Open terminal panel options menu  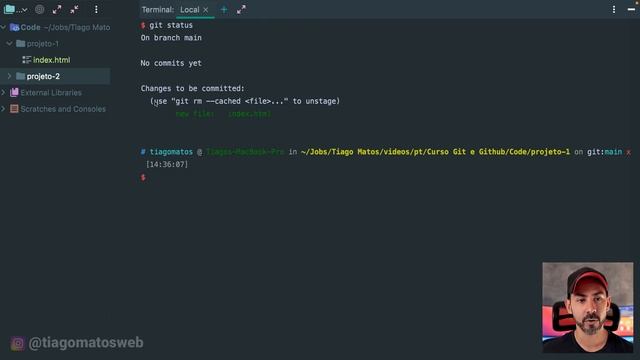(x=614, y=9)
